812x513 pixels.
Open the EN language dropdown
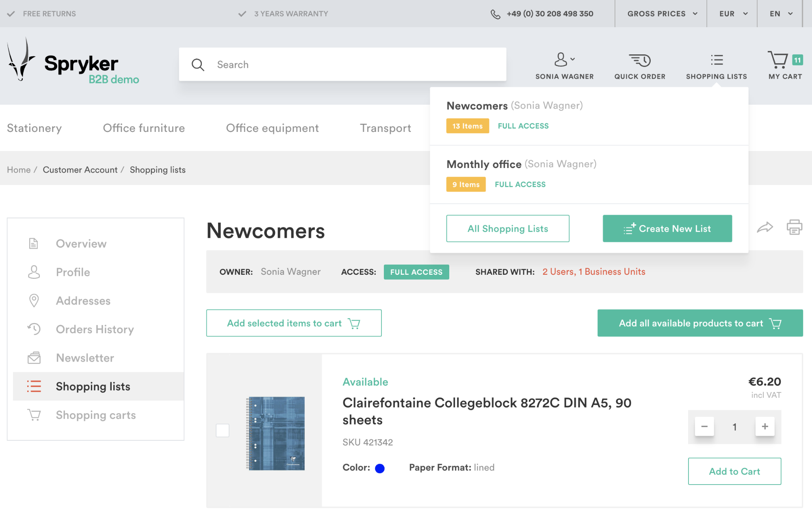tap(781, 14)
